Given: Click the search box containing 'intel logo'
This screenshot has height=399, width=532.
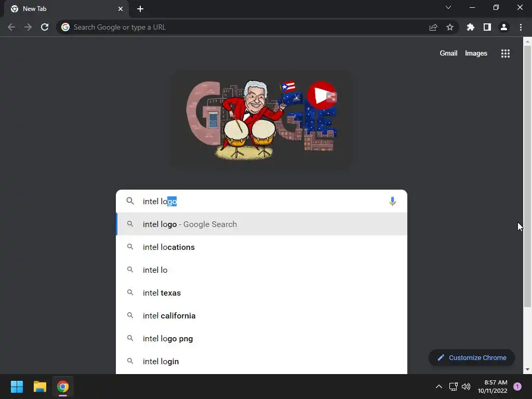Looking at the screenshot, I should pos(262,201).
